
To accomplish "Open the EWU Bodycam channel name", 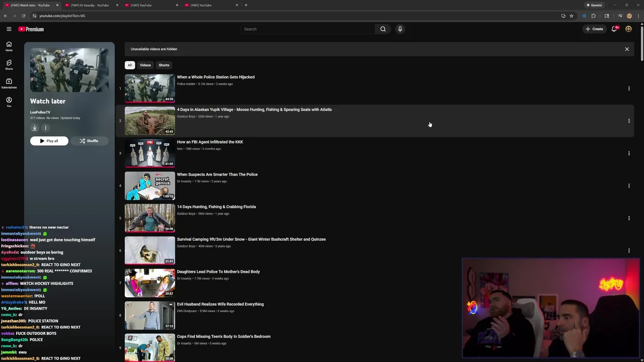I will coord(187,311).
